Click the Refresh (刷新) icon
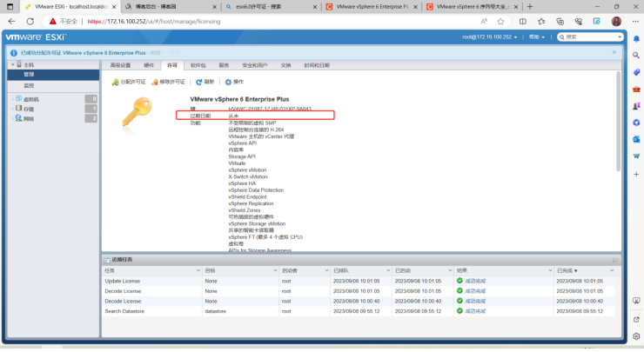Image resolution: width=644 pixels, height=352 pixels. 199,82
